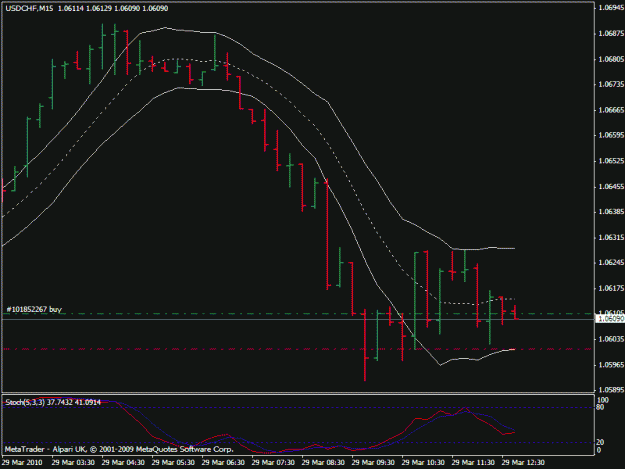This screenshot has height=469, width=625.
Task: Click the 1.06455 price axis label
Action: 611,186
